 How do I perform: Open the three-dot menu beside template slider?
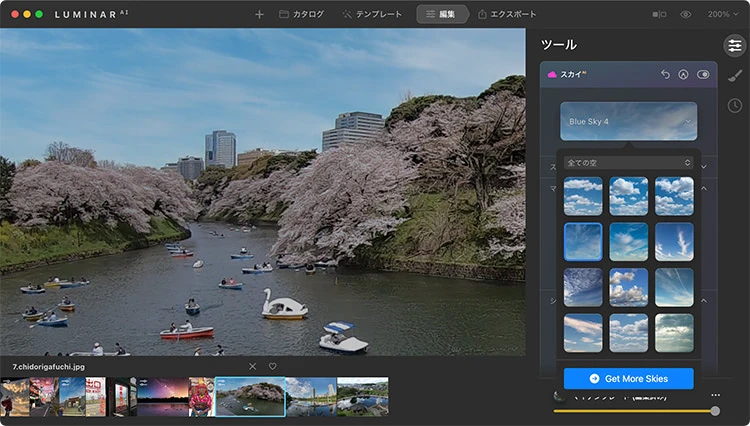pos(715,395)
